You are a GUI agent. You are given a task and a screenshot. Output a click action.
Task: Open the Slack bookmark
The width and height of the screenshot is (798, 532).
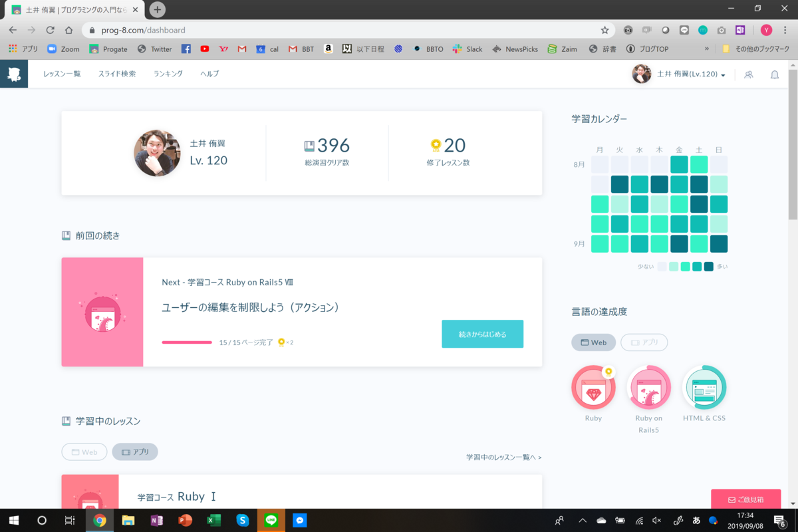[x=467, y=49]
